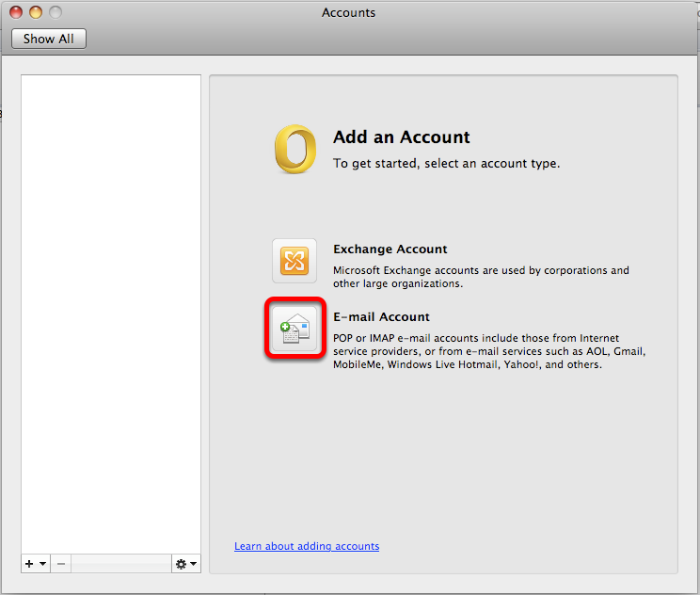This screenshot has width=700, height=595.
Task: Select the E-mail Account envelope icon
Action: [294, 329]
